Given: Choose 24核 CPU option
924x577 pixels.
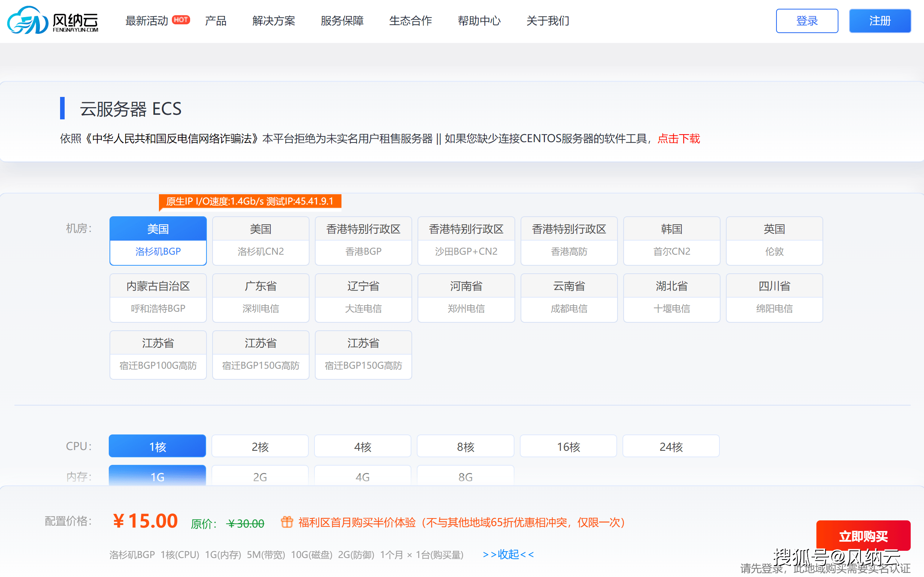Looking at the screenshot, I should pos(671,446).
